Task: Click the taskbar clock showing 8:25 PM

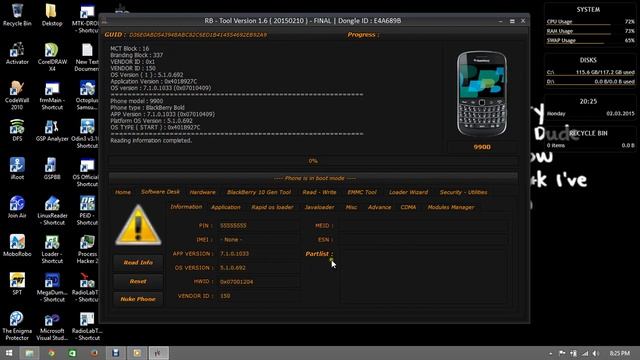Action: click(x=620, y=353)
